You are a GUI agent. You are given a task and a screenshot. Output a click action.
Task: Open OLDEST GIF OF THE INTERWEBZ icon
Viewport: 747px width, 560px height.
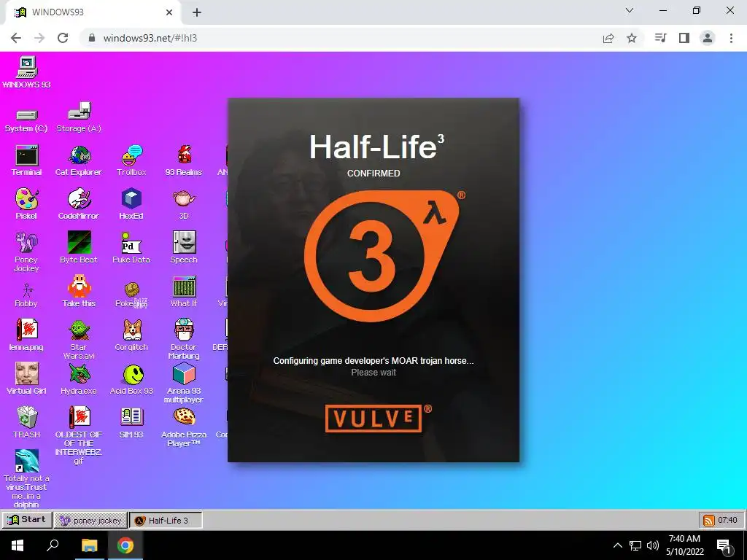click(x=79, y=435)
